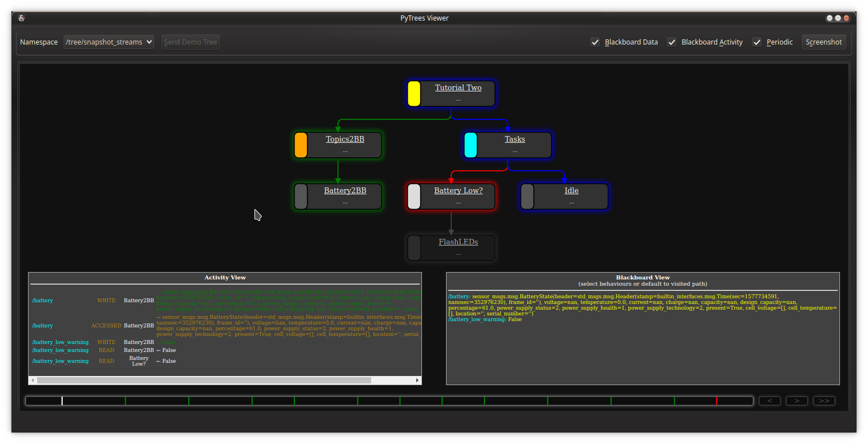Click the < previous snapshot button

click(x=770, y=401)
